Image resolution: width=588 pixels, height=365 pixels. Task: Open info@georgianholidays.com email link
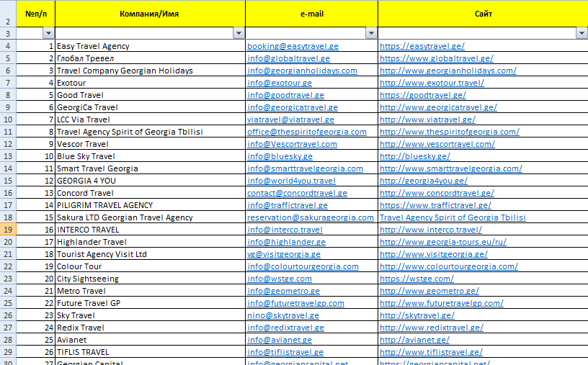302,71
